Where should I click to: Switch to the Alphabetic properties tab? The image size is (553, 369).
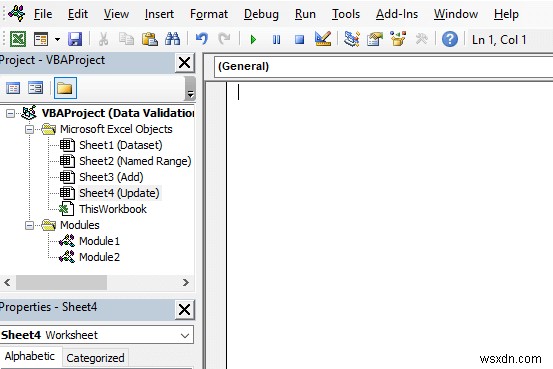[x=30, y=357]
